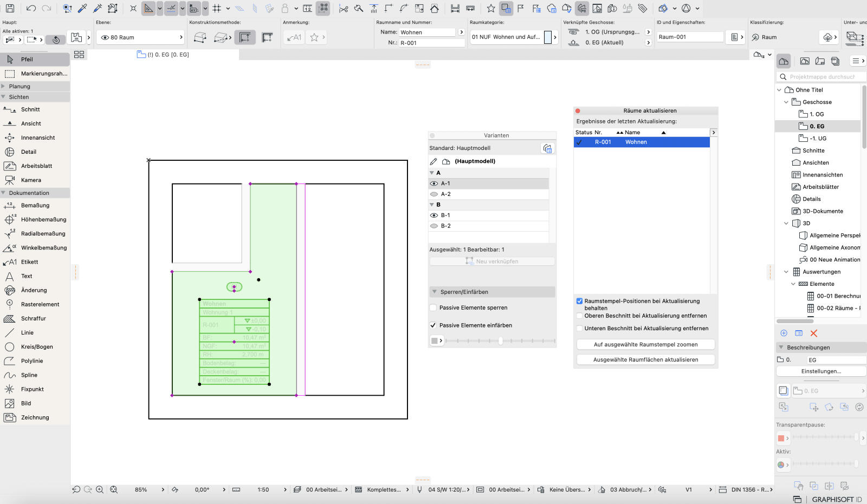Select the Pfeil arrow tool
867x504 pixels.
pyautogui.click(x=35, y=60)
